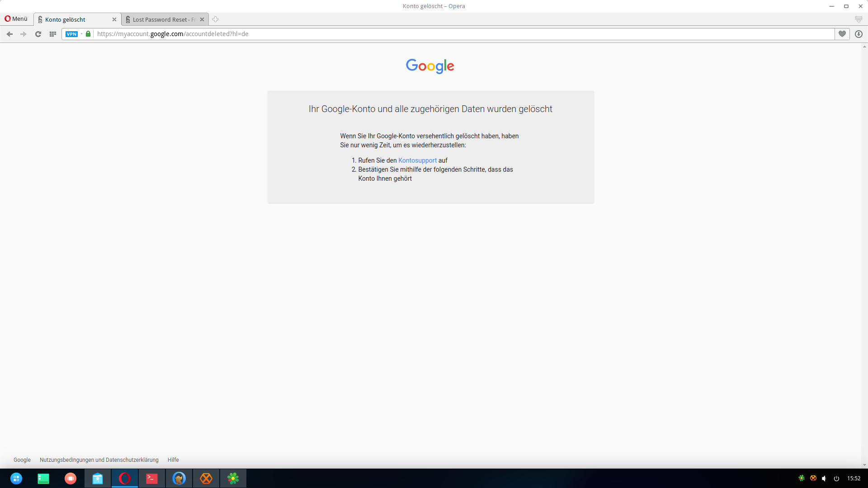Click the back navigation arrow
The image size is (868, 488).
(x=9, y=34)
